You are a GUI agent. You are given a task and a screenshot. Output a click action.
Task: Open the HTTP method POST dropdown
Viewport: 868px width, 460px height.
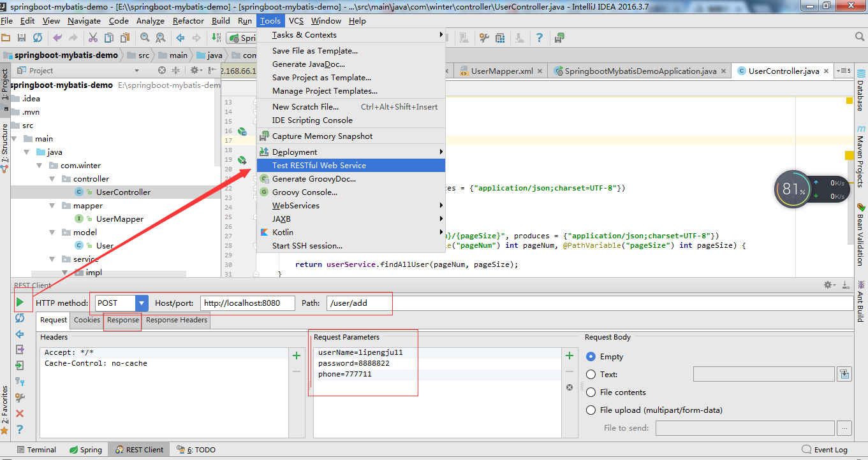pos(142,303)
